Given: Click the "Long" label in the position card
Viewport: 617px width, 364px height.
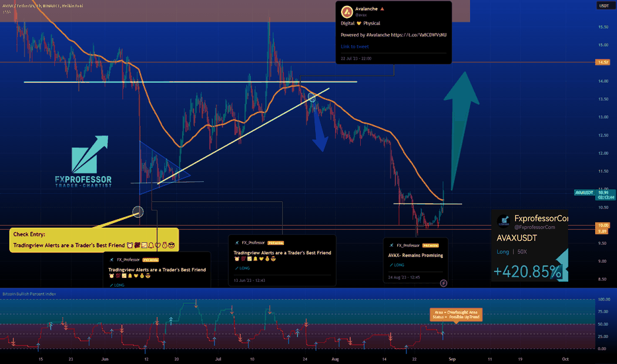Looking at the screenshot, I should coord(502,252).
